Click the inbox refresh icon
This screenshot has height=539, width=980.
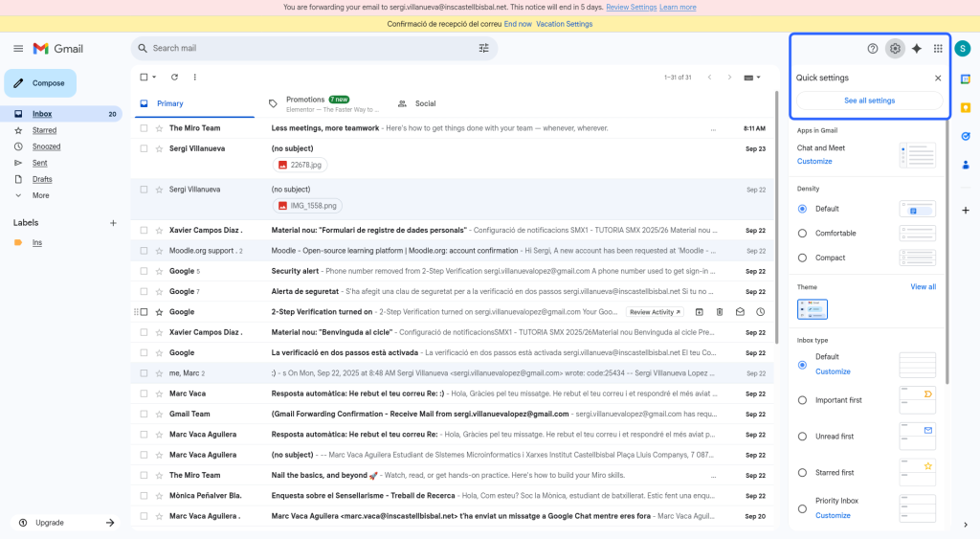174,77
